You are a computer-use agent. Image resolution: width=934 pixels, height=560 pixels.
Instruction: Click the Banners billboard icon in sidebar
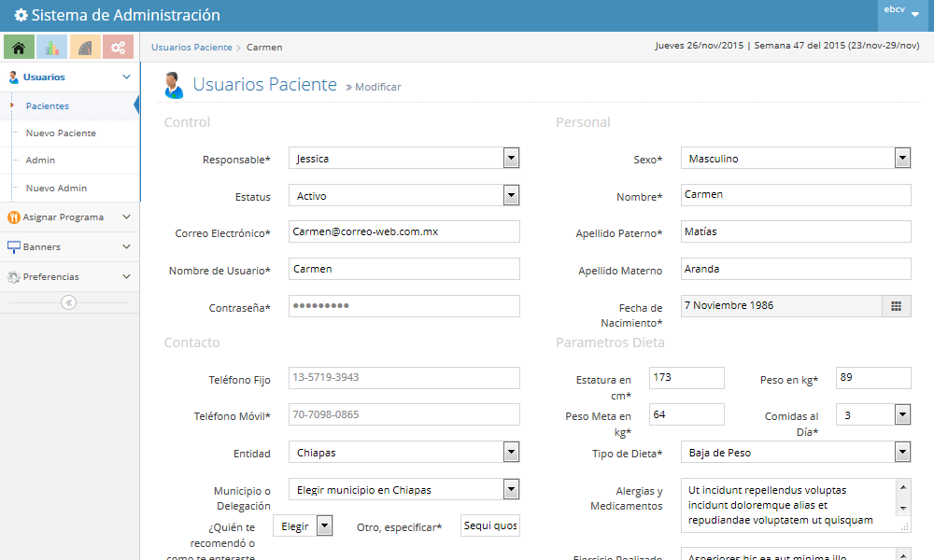[14, 247]
